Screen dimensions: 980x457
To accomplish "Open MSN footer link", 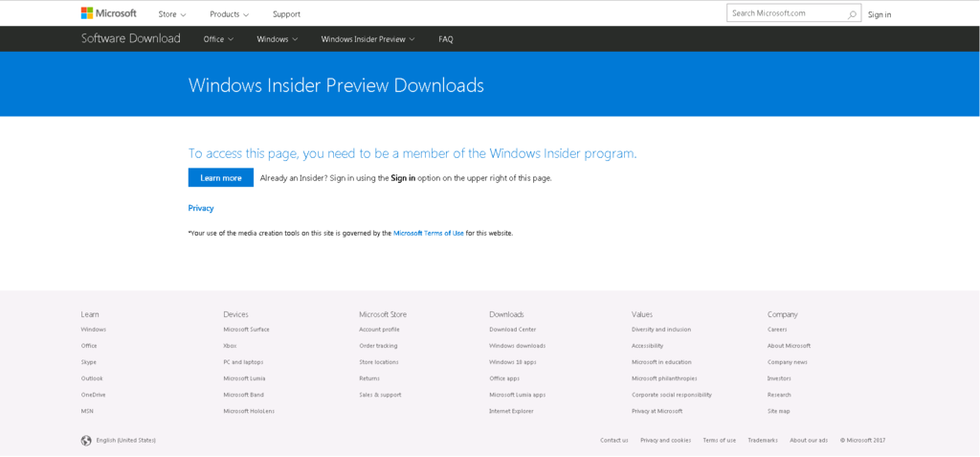I will 87,411.
